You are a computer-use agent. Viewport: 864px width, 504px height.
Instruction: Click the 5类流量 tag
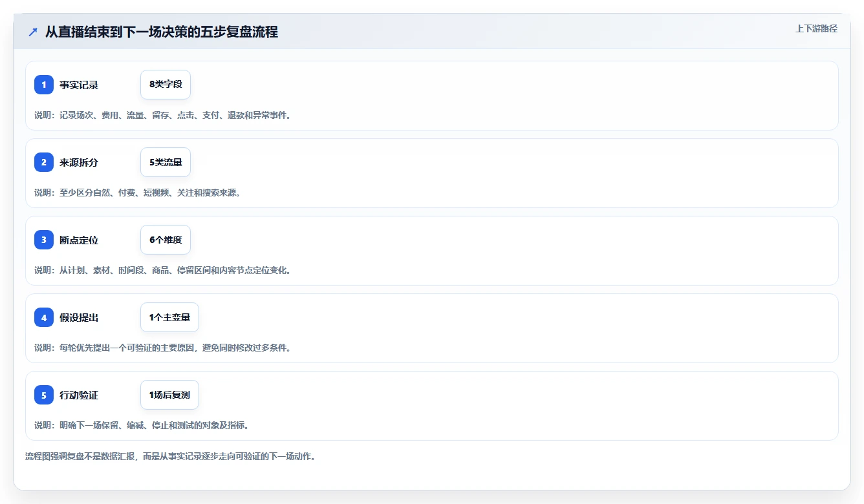(x=166, y=162)
